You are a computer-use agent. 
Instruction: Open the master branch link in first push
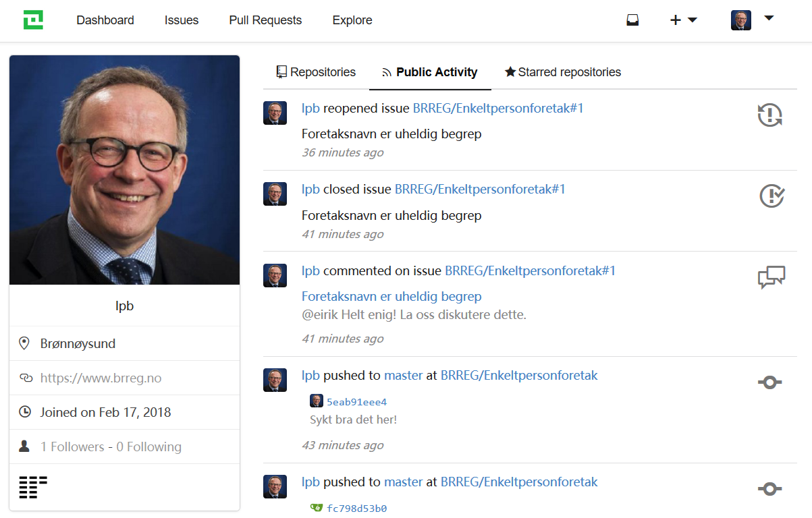point(404,375)
